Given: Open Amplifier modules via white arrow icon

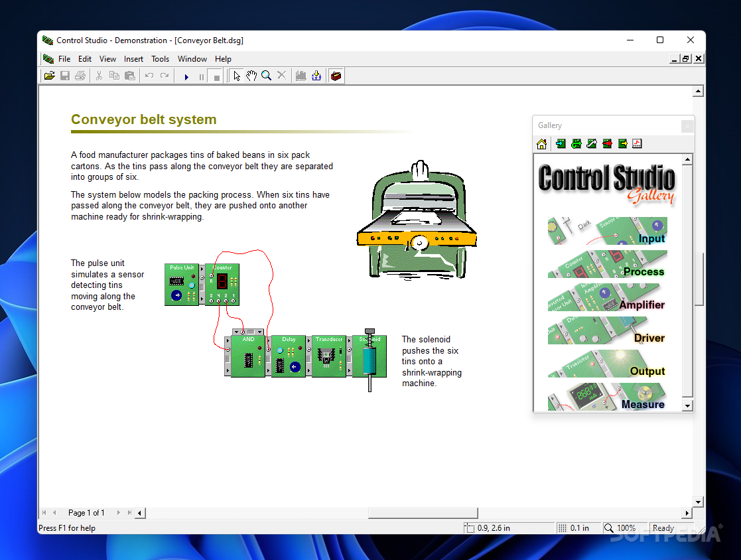Looking at the screenshot, I should 591,143.
